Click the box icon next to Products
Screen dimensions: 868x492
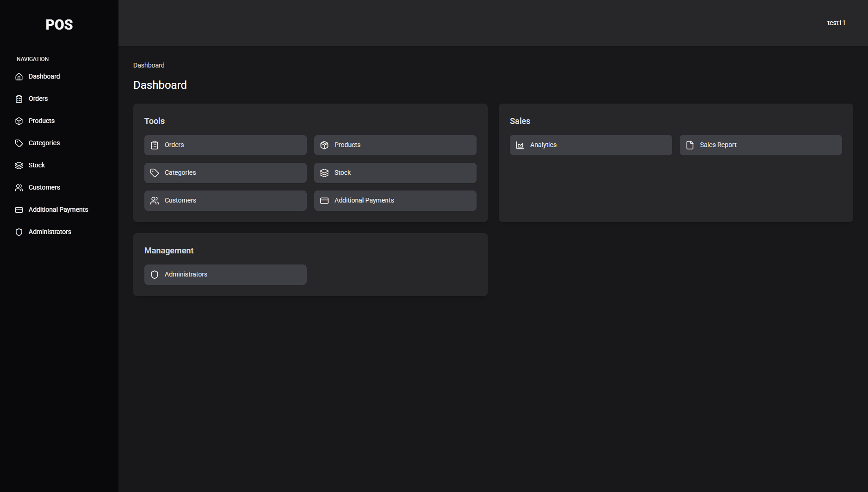[x=19, y=121]
